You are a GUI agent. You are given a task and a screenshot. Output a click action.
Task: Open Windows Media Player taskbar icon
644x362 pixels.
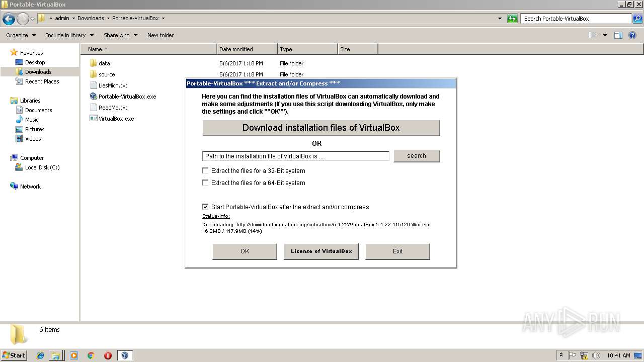[74, 355]
